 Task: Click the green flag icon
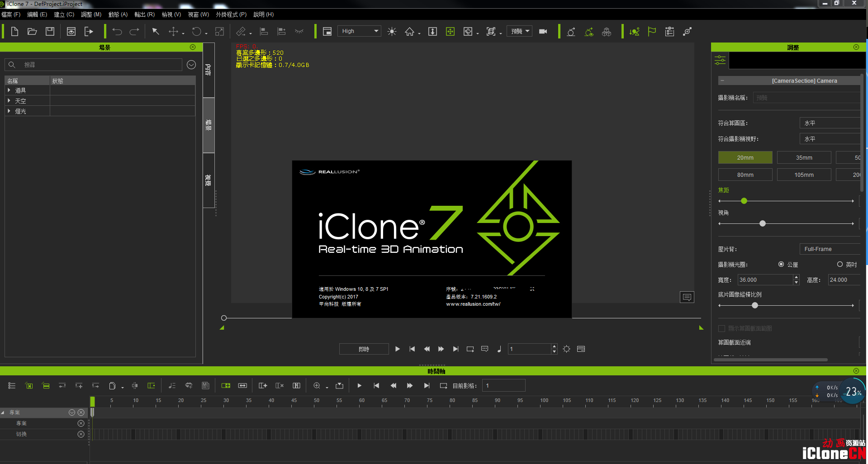coord(652,32)
